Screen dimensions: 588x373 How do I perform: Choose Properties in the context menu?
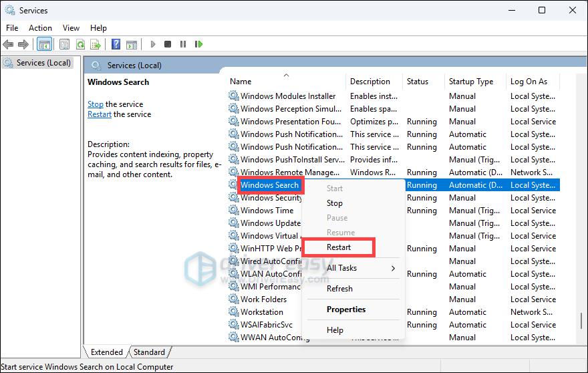point(353,309)
